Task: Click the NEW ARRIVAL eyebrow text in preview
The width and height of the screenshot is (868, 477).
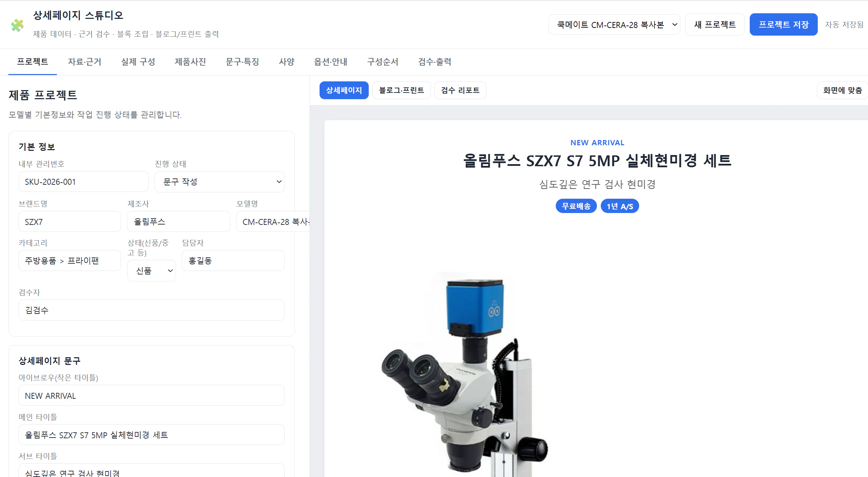Action: pos(597,142)
